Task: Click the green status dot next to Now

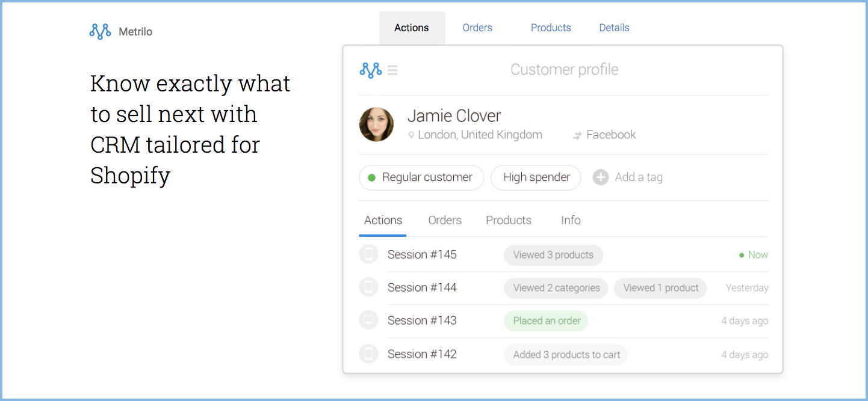Action: click(x=742, y=255)
